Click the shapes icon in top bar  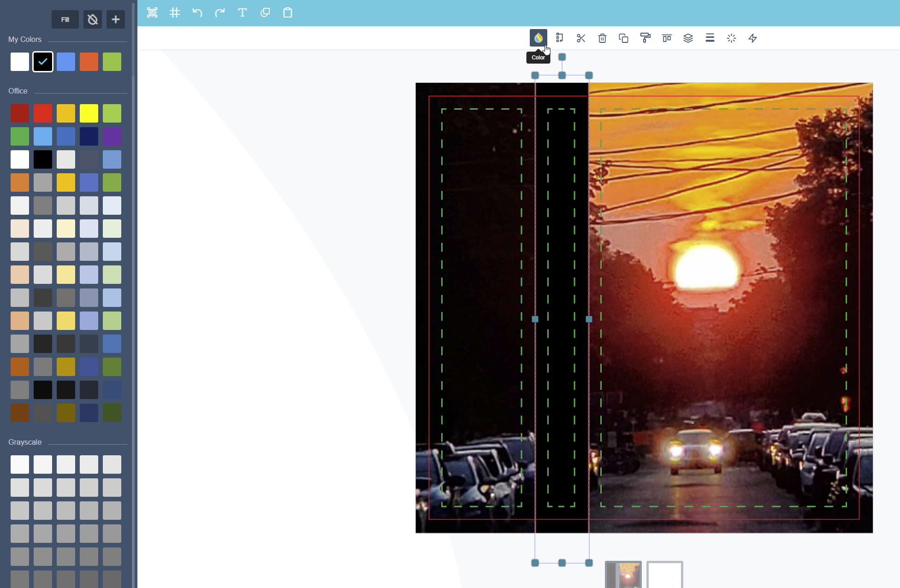pos(265,13)
